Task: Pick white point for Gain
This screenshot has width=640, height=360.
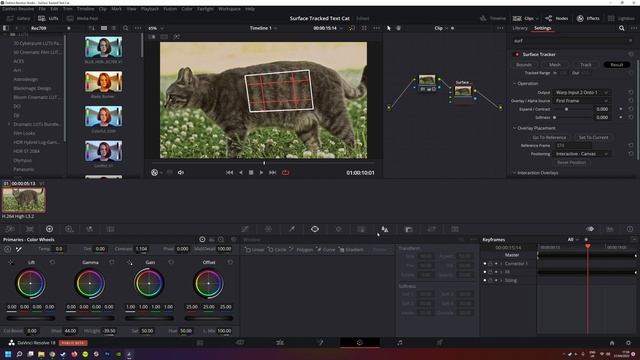Action: [x=129, y=262]
